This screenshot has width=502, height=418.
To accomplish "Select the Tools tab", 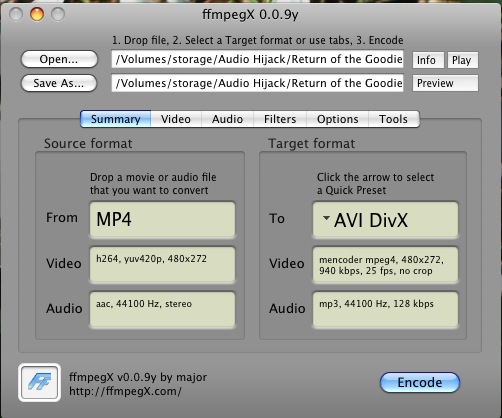I will 394,119.
